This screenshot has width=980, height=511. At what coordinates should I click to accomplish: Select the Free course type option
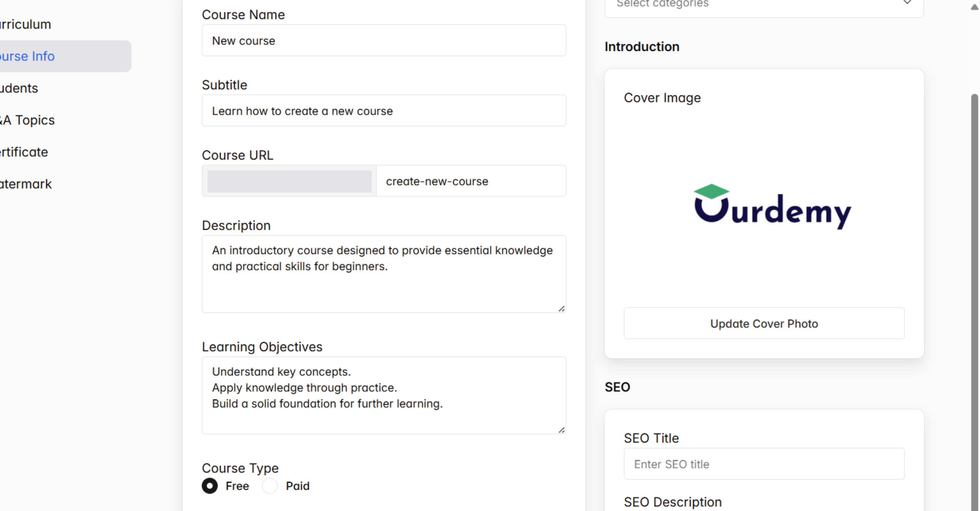tap(210, 486)
